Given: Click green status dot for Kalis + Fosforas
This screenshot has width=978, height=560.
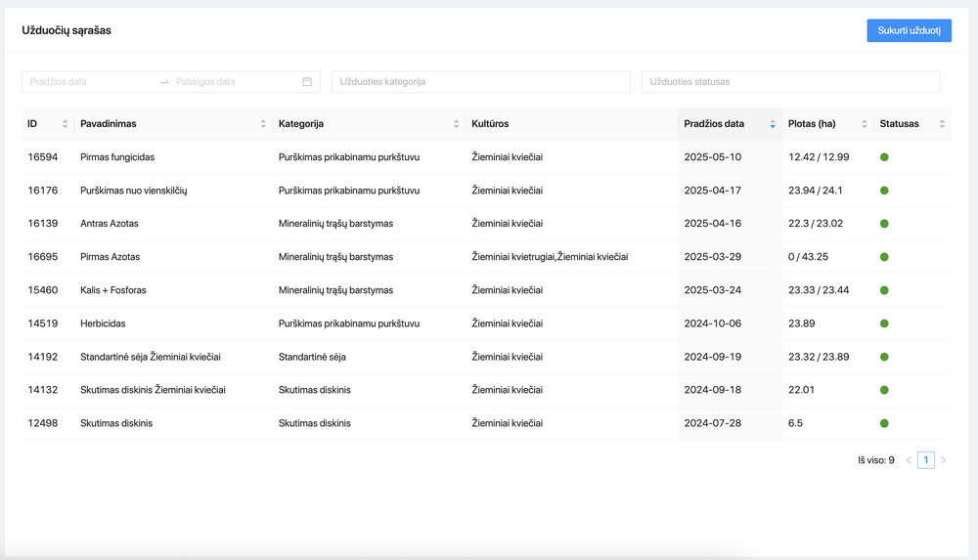Looking at the screenshot, I should (x=884, y=290).
